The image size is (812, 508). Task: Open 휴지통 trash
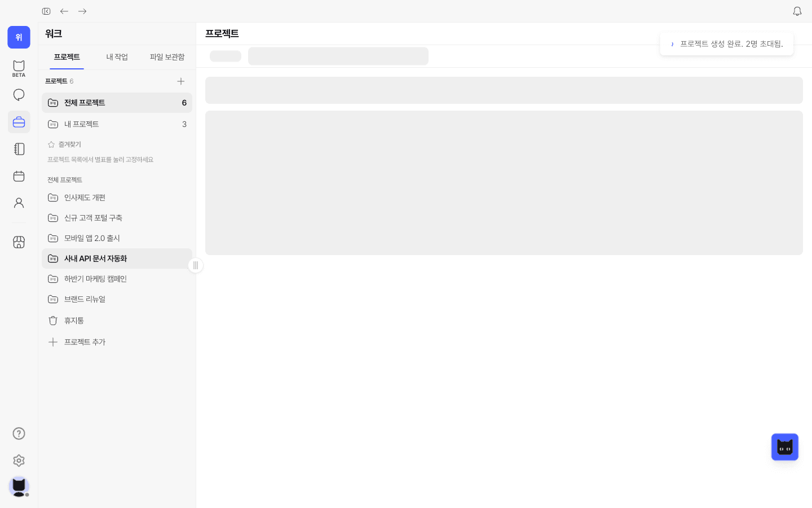coord(117,321)
